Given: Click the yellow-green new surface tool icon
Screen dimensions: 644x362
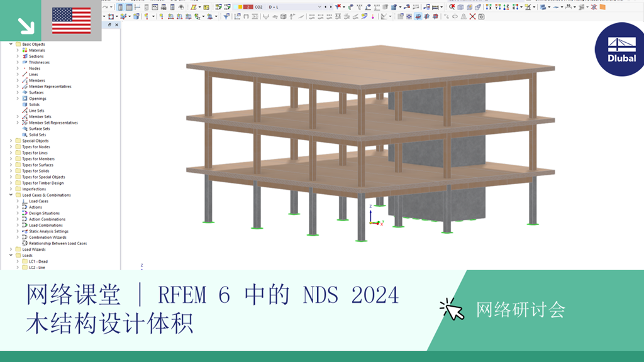Looking at the screenshot, I should 194,7.
